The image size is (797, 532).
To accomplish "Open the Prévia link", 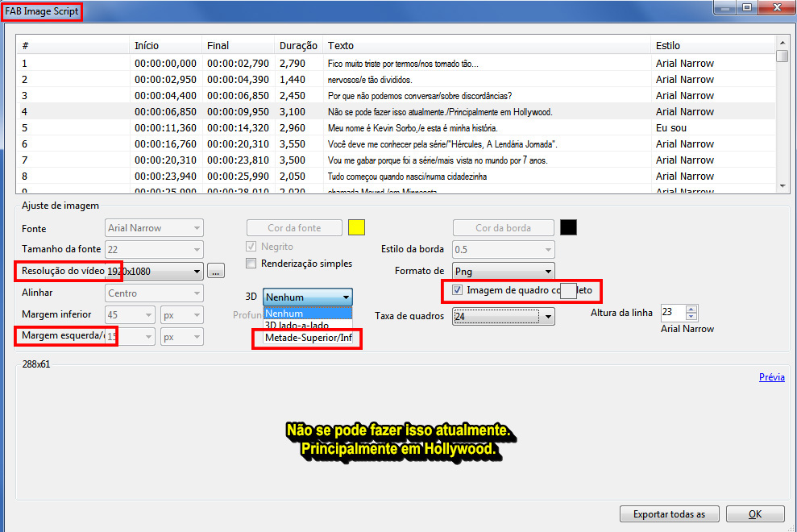I will click(771, 376).
